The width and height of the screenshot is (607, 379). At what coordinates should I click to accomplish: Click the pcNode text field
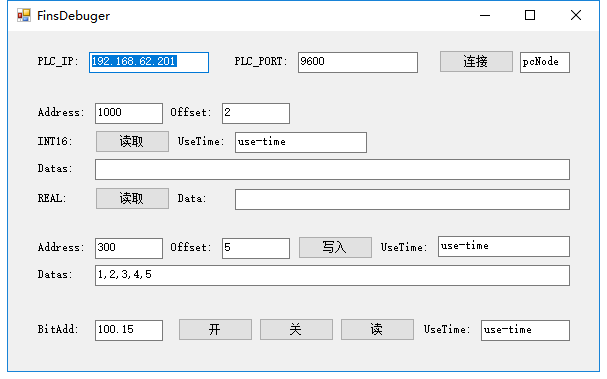tap(545, 62)
